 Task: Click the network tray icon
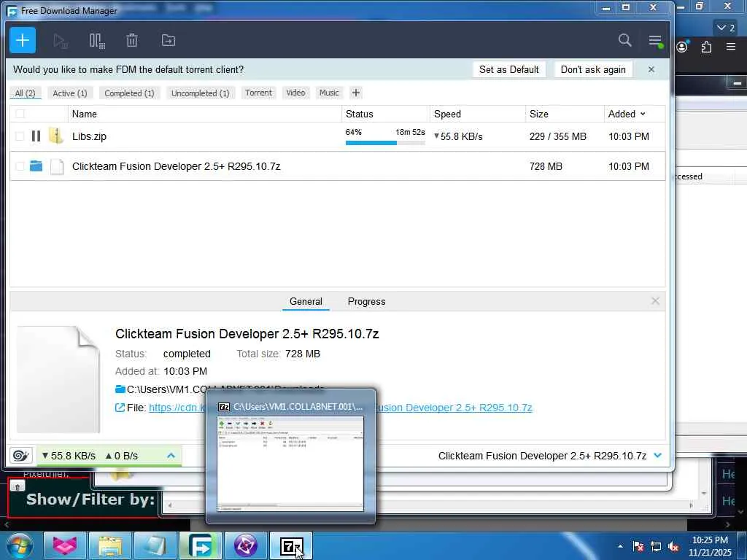(x=656, y=547)
